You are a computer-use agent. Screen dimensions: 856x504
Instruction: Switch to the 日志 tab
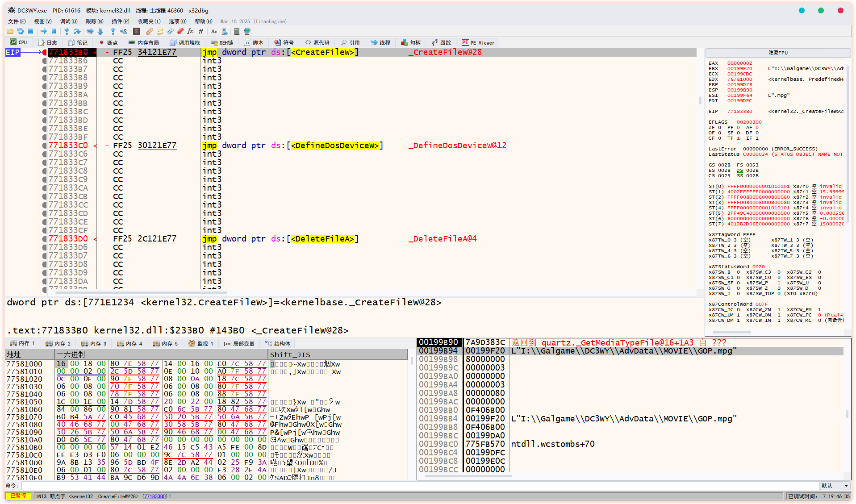48,43
